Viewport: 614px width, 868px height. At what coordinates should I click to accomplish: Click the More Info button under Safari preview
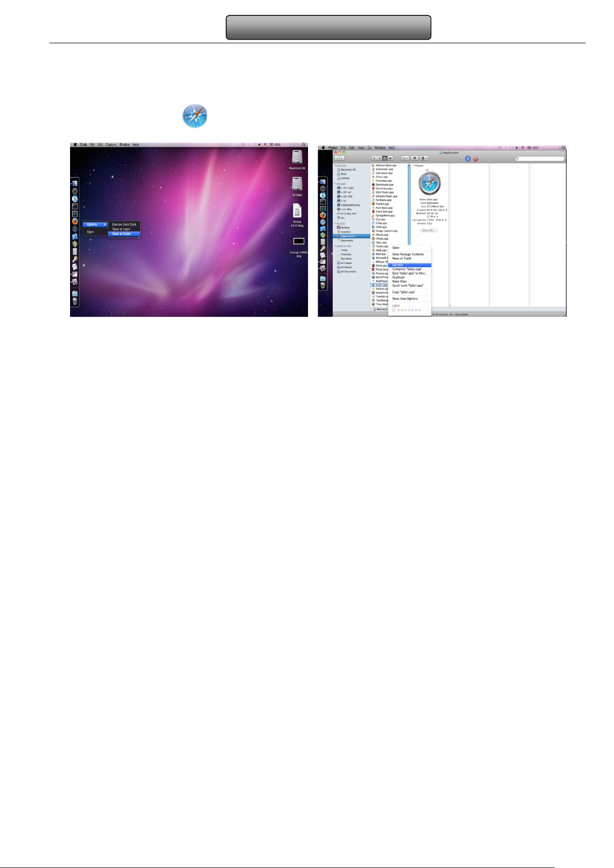[x=429, y=230]
